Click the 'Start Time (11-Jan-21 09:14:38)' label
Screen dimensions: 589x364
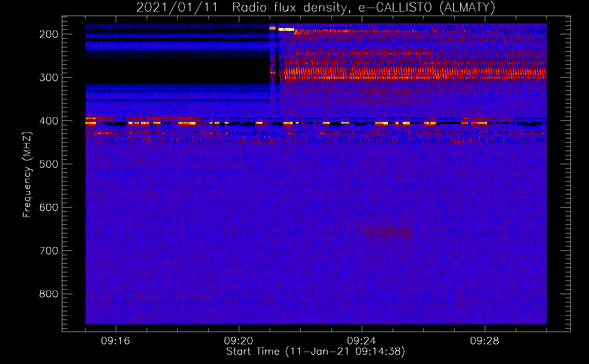click(316, 352)
